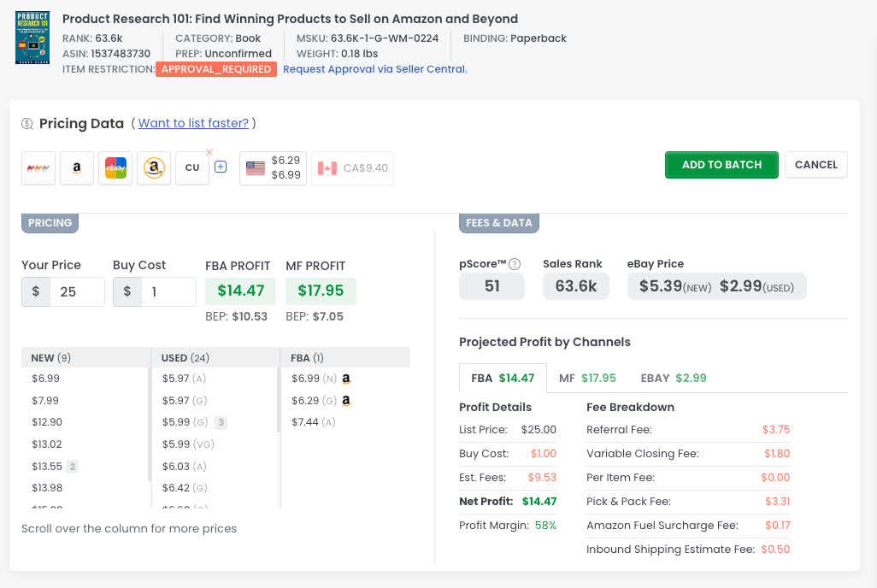Click the orange circled Amazon icon
The width and height of the screenshot is (877, 588).
(x=154, y=168)
